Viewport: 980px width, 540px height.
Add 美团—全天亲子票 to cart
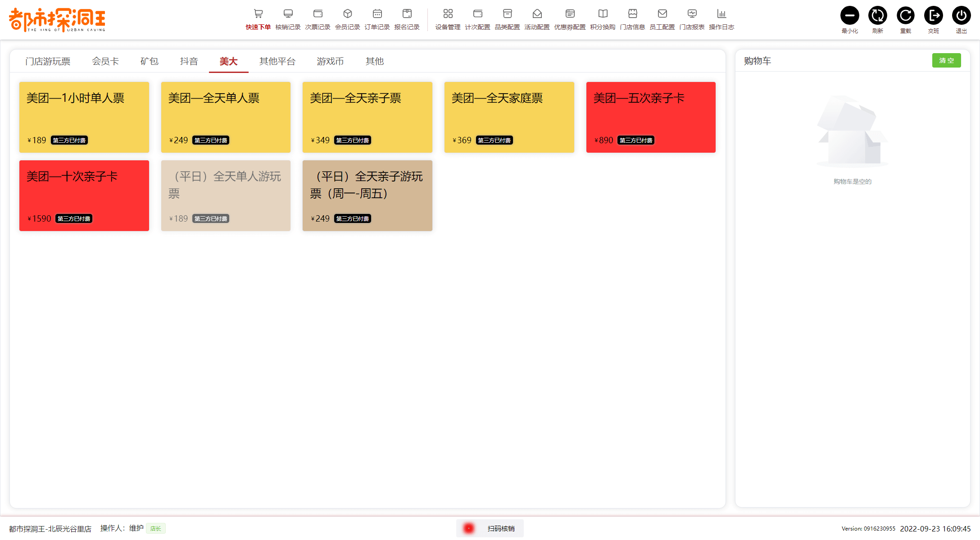(x=367, y=117)
